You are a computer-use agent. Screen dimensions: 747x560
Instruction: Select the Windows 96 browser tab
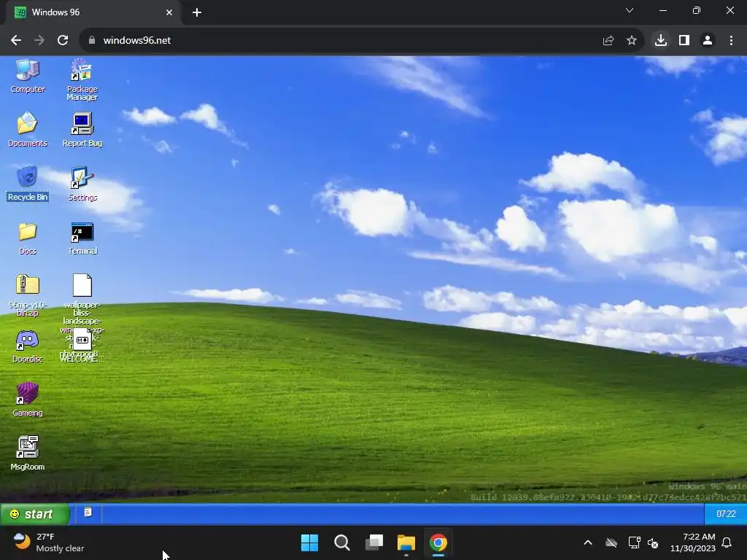tap(93, 12)
